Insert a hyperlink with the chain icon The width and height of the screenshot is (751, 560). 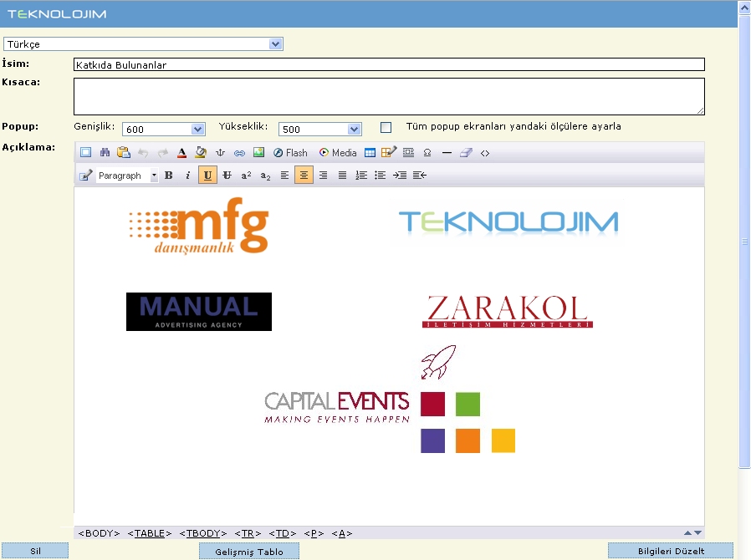[239, 153]
